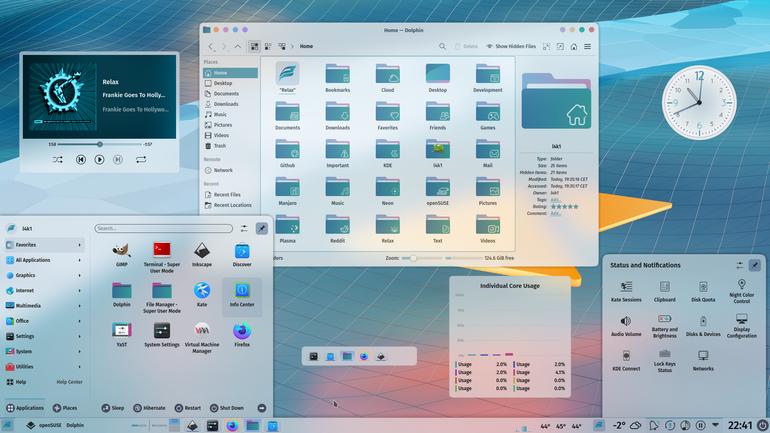
Task: Toggle shuffle in the music player
Action: tap(57, 160)
